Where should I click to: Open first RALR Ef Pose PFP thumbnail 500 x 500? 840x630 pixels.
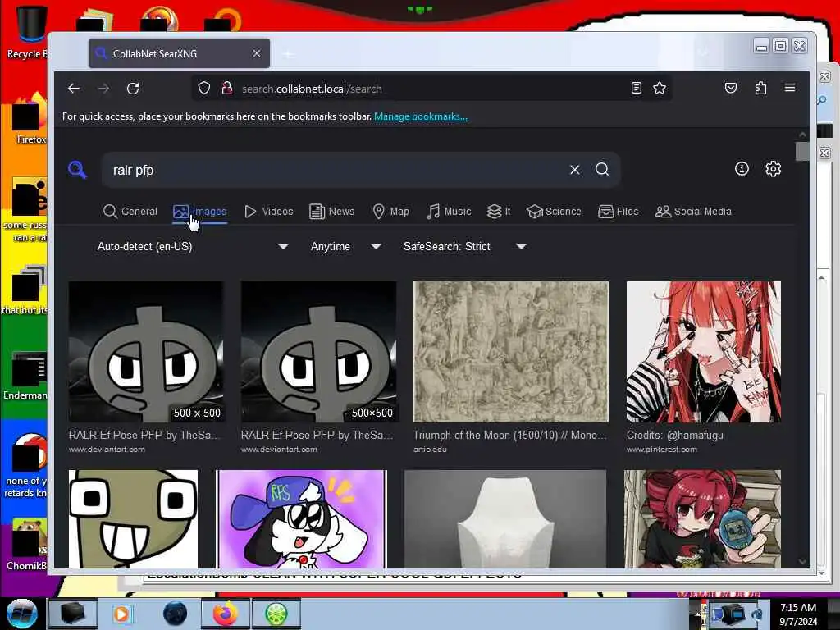point(146,352)
